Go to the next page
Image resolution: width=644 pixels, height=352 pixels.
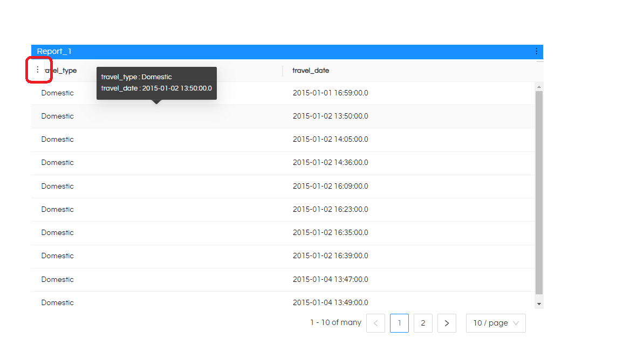click(x=447, y=323)
